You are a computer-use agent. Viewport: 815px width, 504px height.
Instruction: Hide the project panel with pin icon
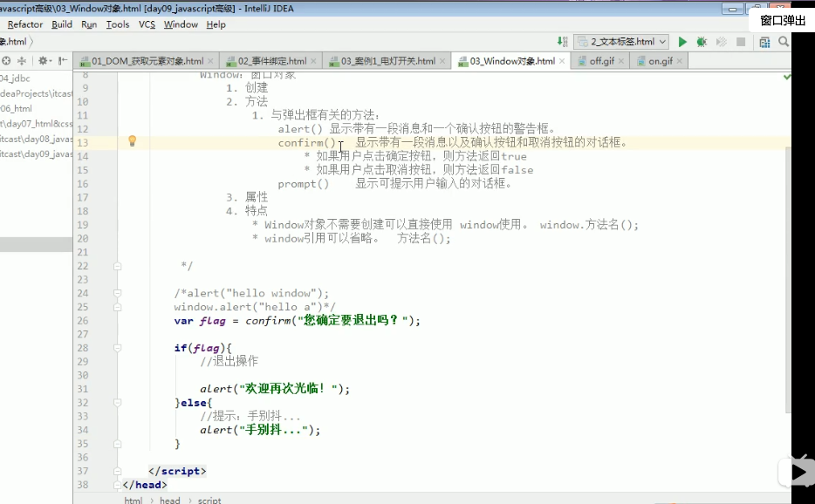click(63, 61)
